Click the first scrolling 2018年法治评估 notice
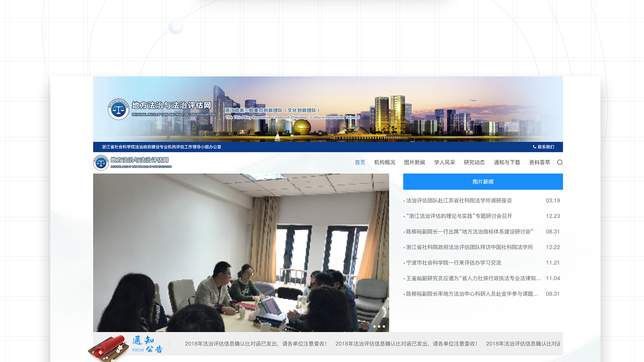The width and height of the screenshot is (644, 362). [256, 344]
